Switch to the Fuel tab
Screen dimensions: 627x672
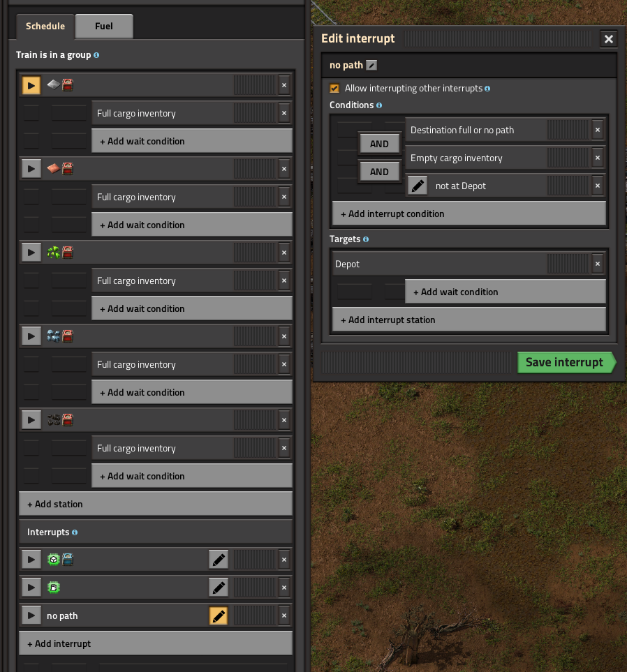point(103,27)
